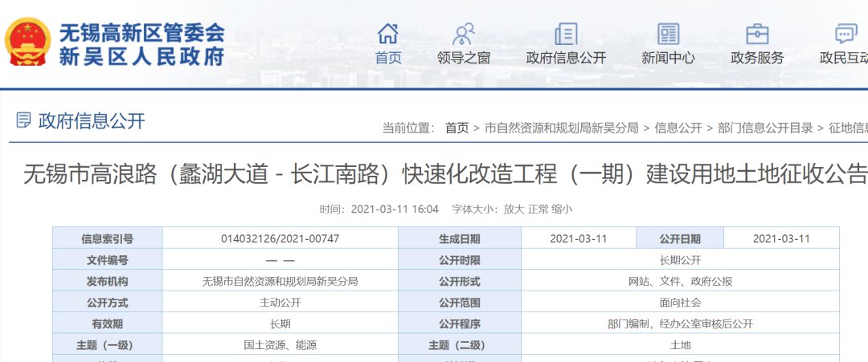This screenshot has width=868, height=362.
Task: Click the 政务服务 briefcase icon
Action: (756, 34)
